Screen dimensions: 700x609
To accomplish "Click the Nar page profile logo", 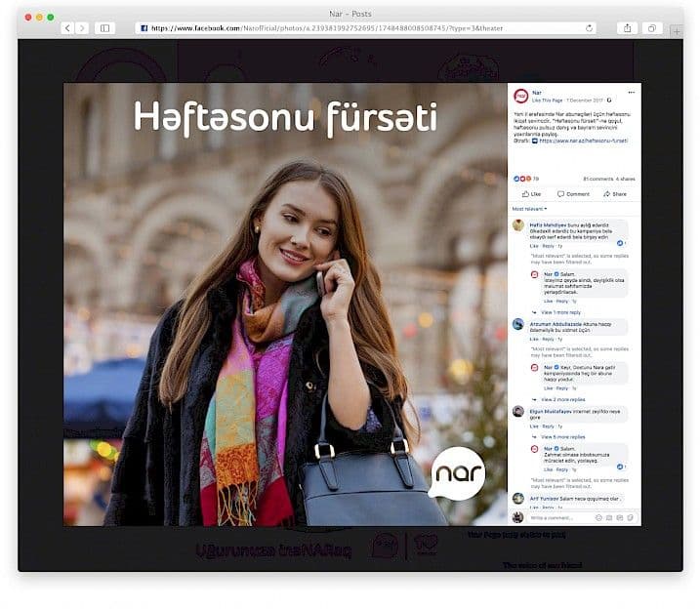I will click(x=519, y=96).
